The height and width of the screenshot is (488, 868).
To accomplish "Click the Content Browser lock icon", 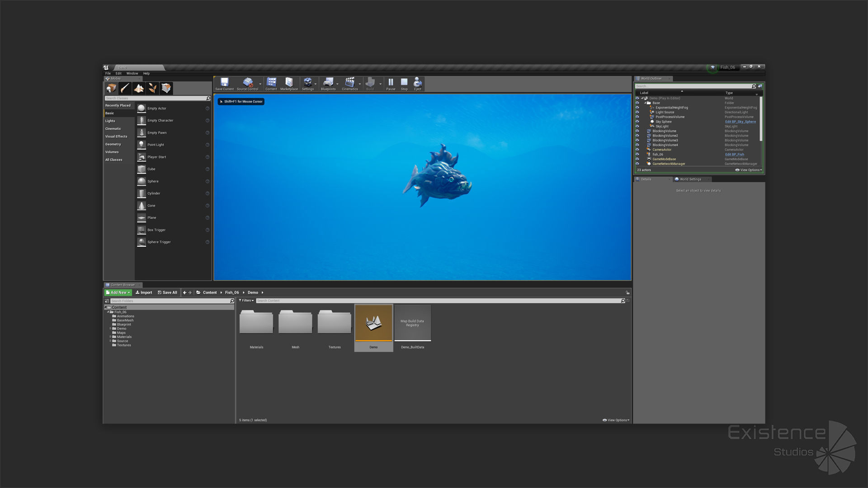I will click(x=627, y=292).
